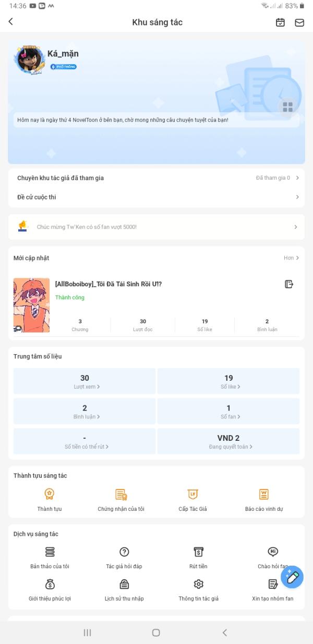
Task: Tap the floating pencil write button
Action: click(292, 577)
